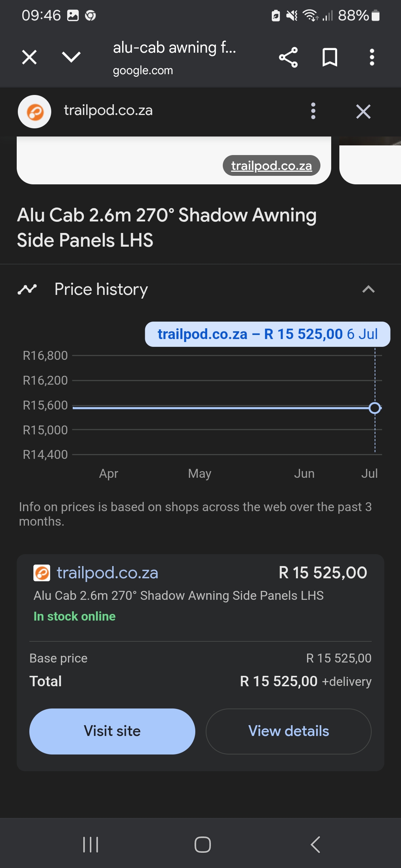Follow the trailpod.co.za link chip

pyautogui.click(x=271, y=165)
